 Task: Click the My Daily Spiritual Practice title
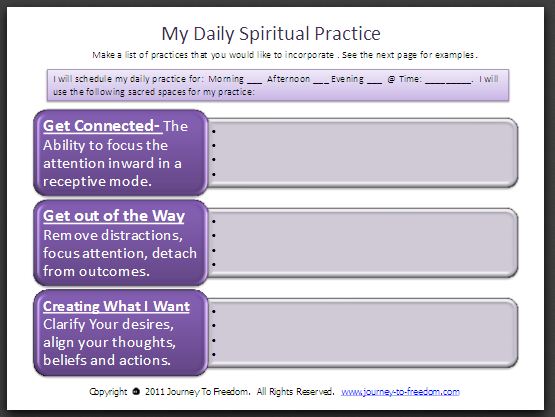pos(271,34)
